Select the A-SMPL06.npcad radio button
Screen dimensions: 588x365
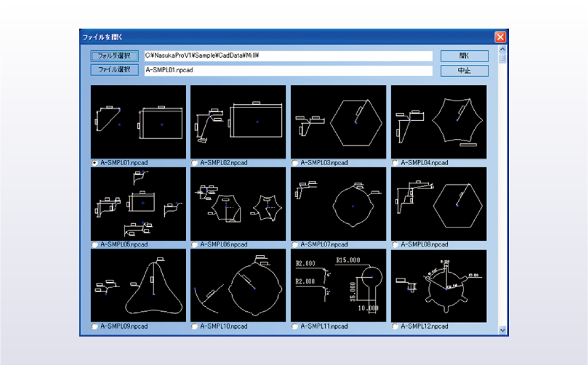click(194, 245)
